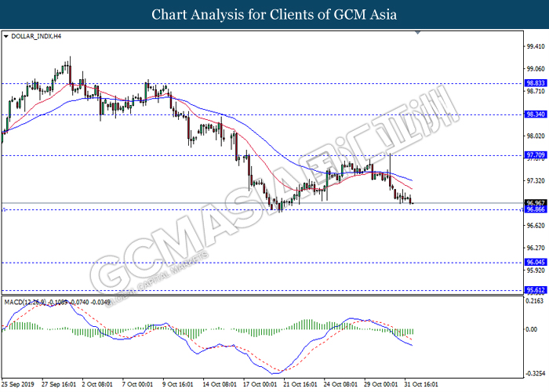
Task: Click the 25 Sep 2019 date label
Action: [x=20, y=383]
